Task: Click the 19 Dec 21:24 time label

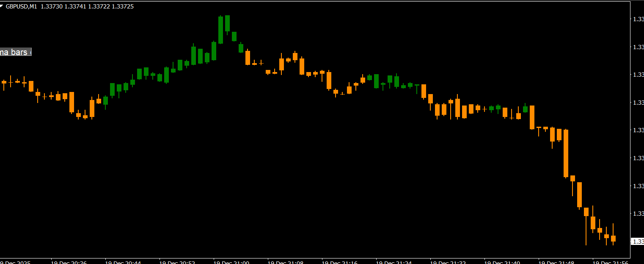Action: 394,262
